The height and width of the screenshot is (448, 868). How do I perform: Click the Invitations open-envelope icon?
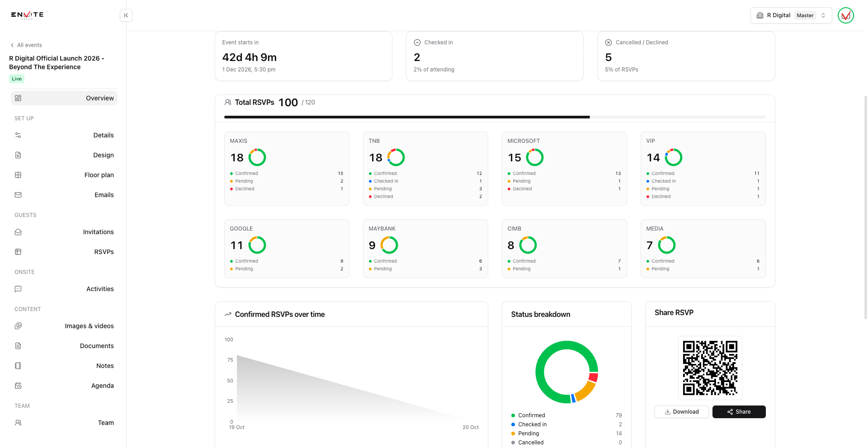coord(18,232)
